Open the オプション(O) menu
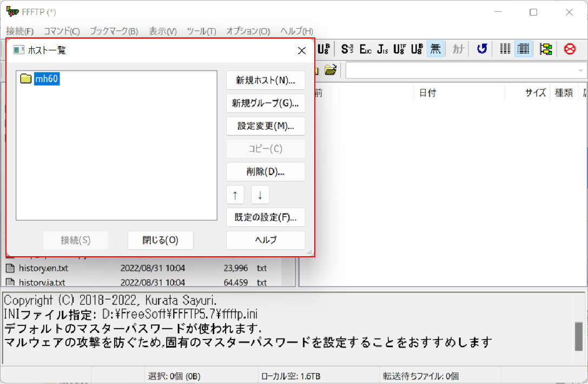 coord(248,31)
